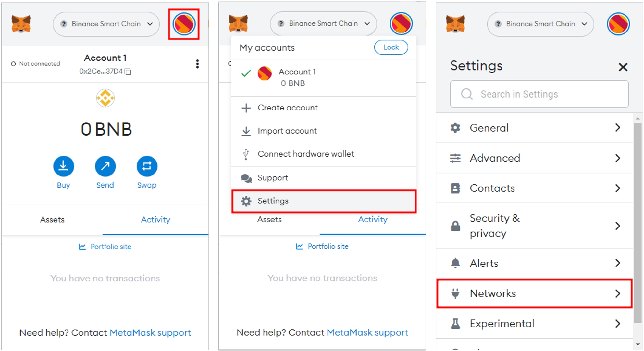Open the Binance Smart Chain network dropdown in the left panel
The image size is (644, 351).
[x=106, y=24]
